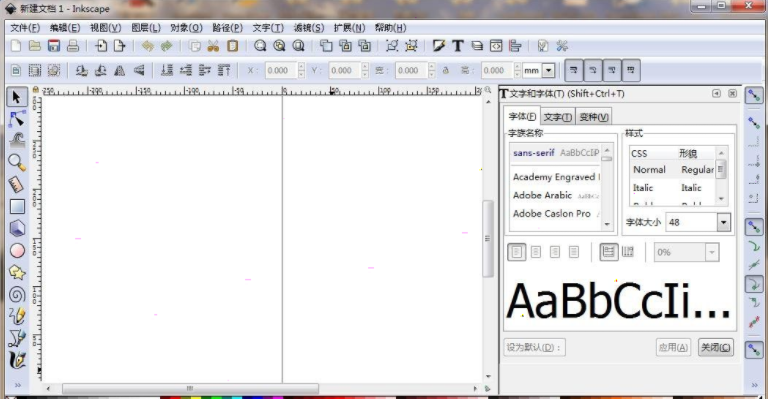This screenshot has width=768, height=399.
Task: Toggle right text alignment
Action: coord(555,252)
